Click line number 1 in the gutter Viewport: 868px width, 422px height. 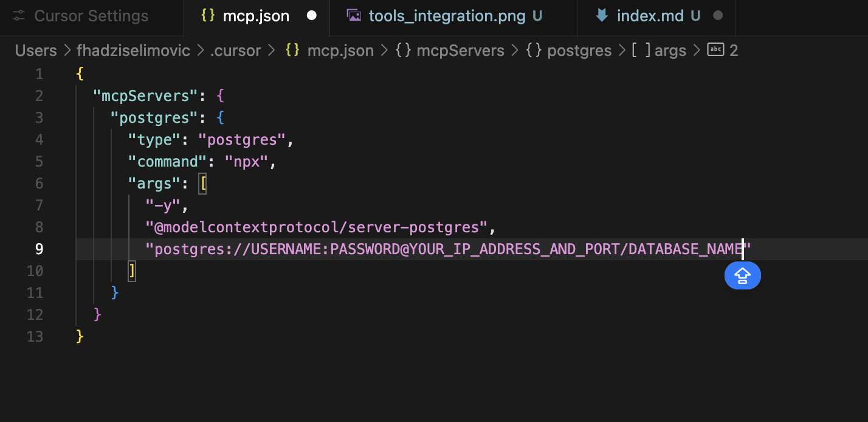coord(40,74)
